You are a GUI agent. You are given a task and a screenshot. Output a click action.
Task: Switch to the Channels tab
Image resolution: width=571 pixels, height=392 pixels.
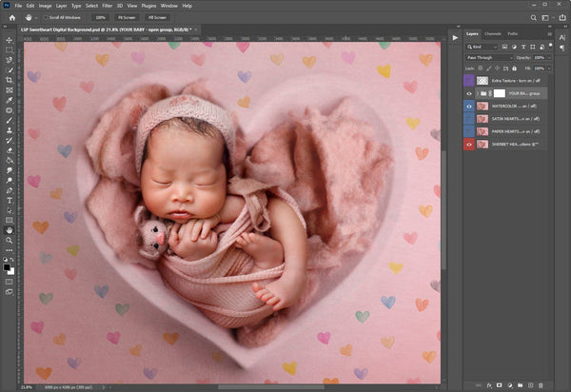[494, 33]
